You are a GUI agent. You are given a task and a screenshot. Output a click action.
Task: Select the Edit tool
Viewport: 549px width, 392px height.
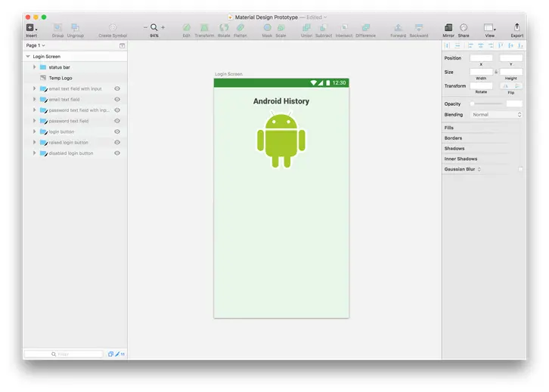click(186, 27)
